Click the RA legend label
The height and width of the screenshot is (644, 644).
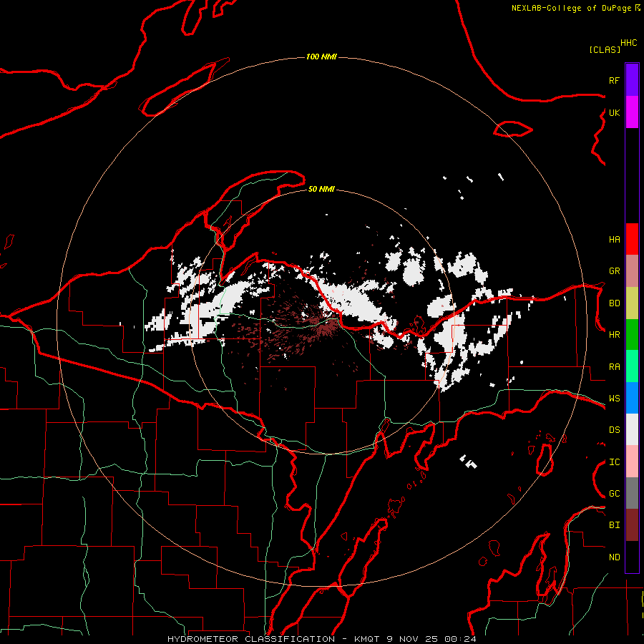(614, 367)
